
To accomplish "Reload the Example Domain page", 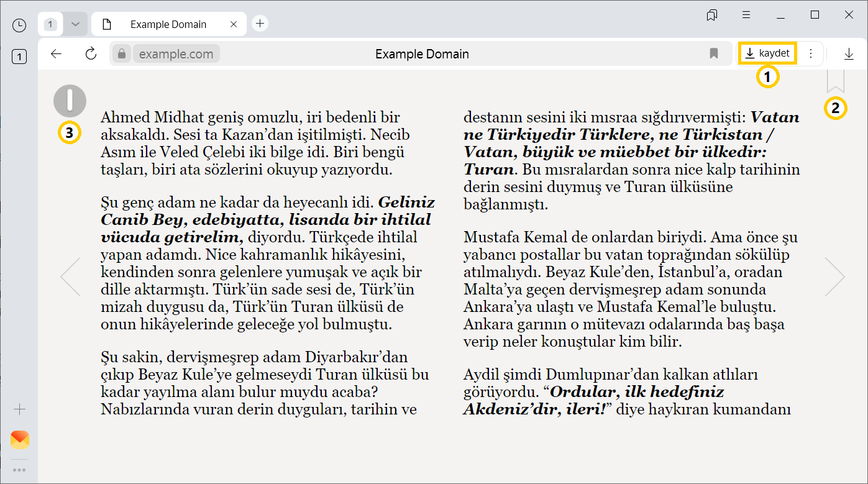I will click(x=91, y=53).
